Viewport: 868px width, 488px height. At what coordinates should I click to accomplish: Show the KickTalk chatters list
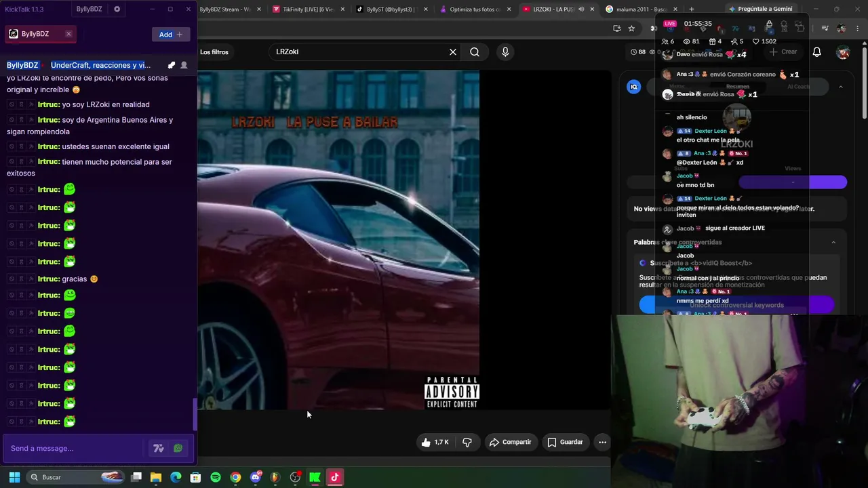click(x=184, y=65)
